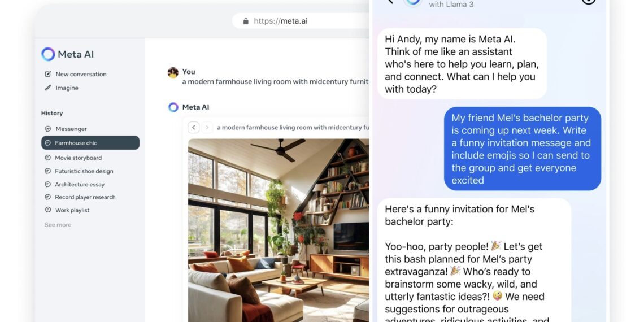Expand history with See more
The image size is (644, 322).
(x=58, y=225)
